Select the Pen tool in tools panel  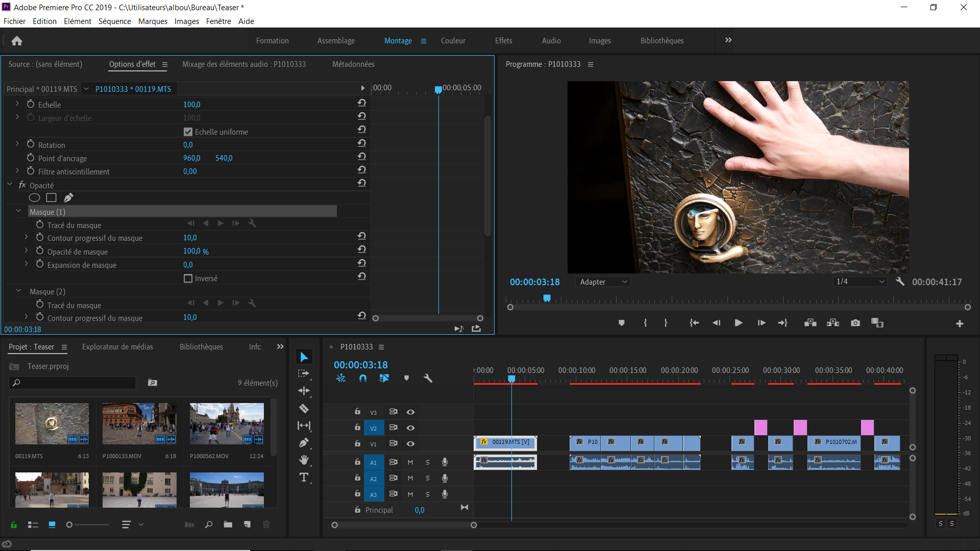(304, 443)
